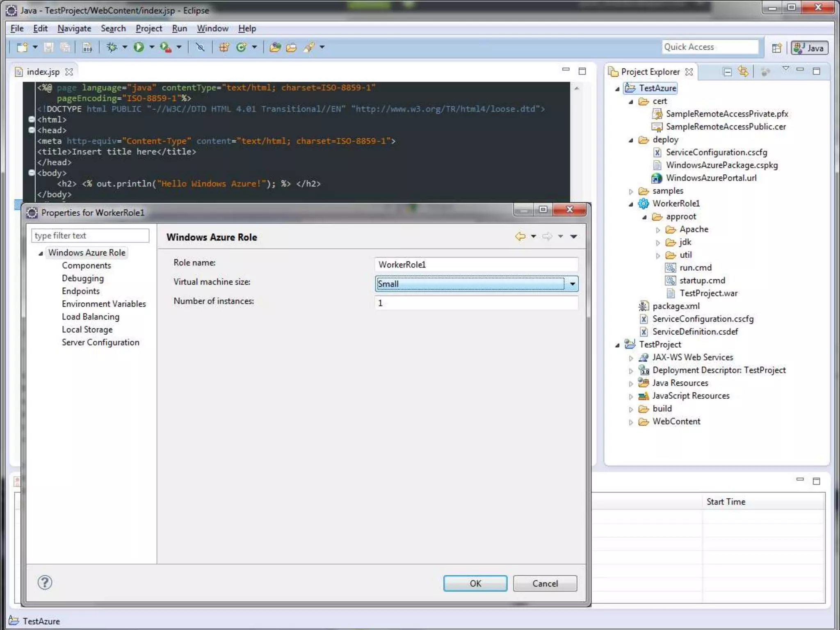
Task: Click the dialog help question mark icon
Action: [45, 582]
